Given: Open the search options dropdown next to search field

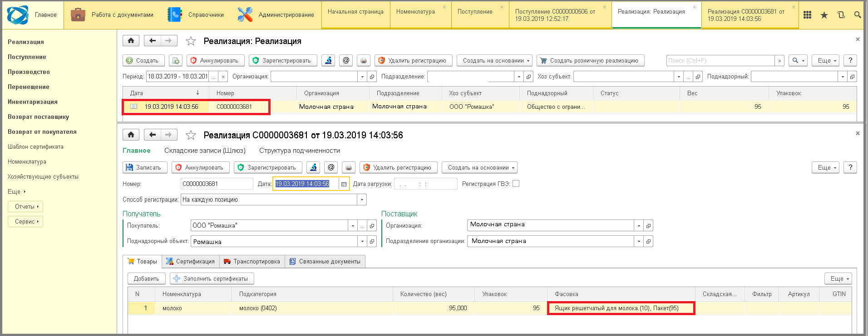Looking at the screenshot, I should [798, 60].
